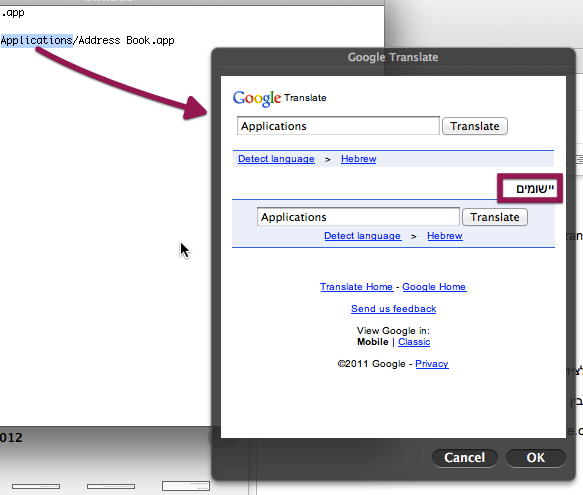Click the Google logo
Screen dimensions: 583x495
click(x=257, y=98)
